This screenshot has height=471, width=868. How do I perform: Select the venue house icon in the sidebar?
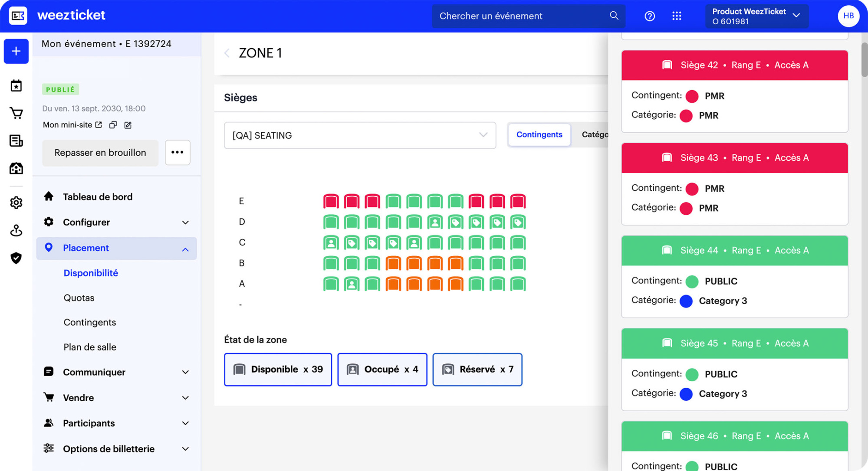coord(16,168)
